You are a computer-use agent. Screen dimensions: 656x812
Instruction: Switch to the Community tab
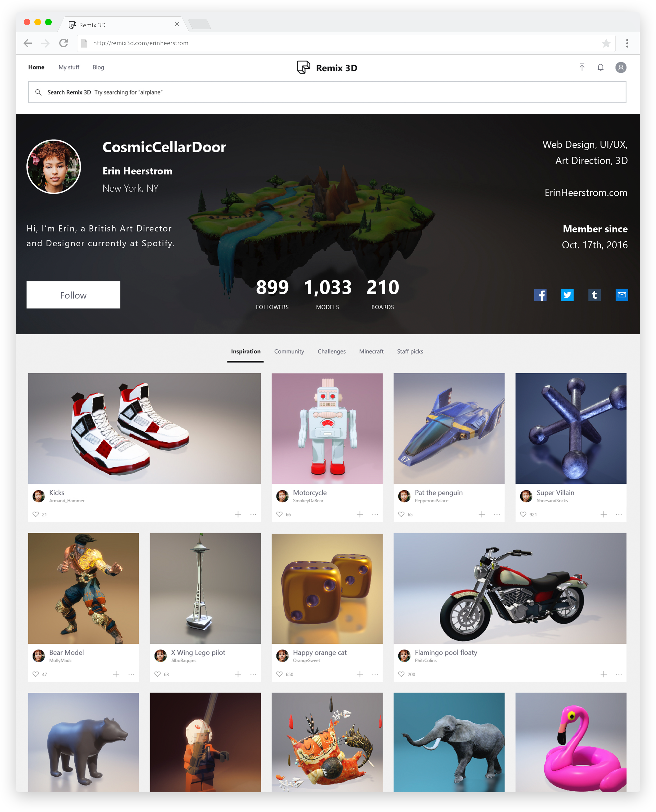(x=289, y=351)
